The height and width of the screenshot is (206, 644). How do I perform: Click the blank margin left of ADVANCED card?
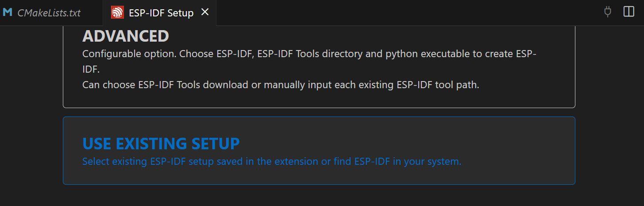click(x=31, y=66)
